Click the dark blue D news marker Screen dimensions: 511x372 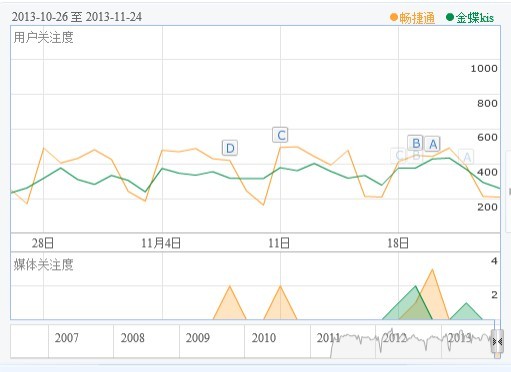(230, 148)
